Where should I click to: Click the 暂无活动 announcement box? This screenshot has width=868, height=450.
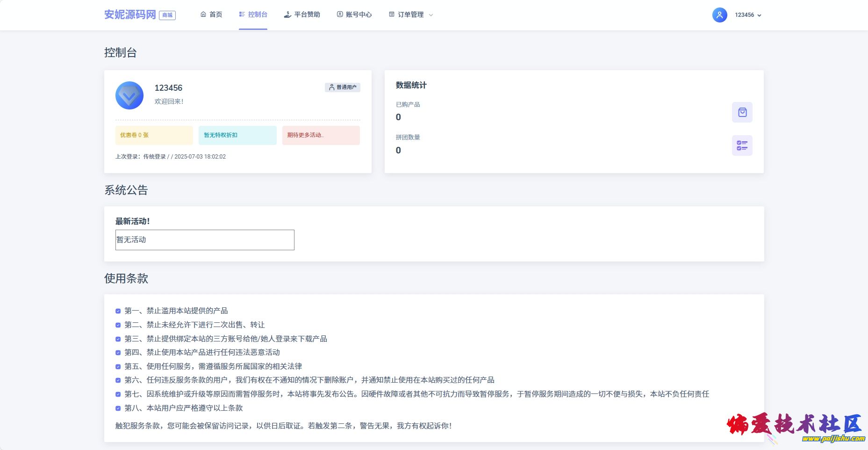point(205,240)
